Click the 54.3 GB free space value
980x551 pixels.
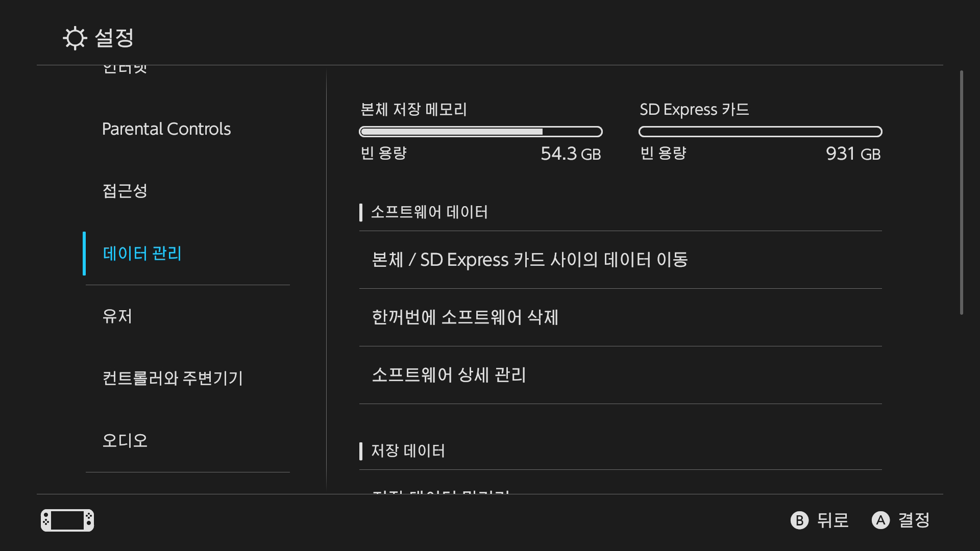tap(571, 154)
